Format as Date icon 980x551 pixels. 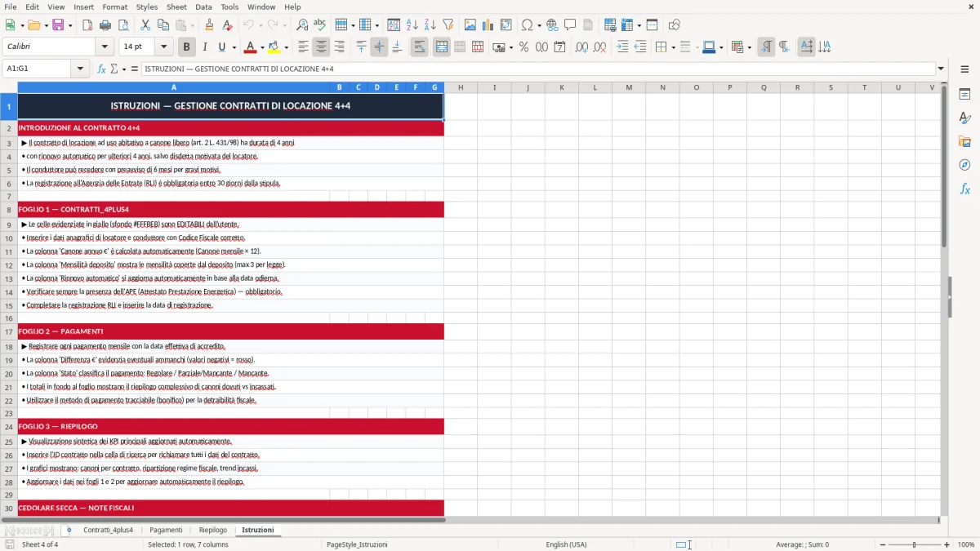click(x=559, y=47)
